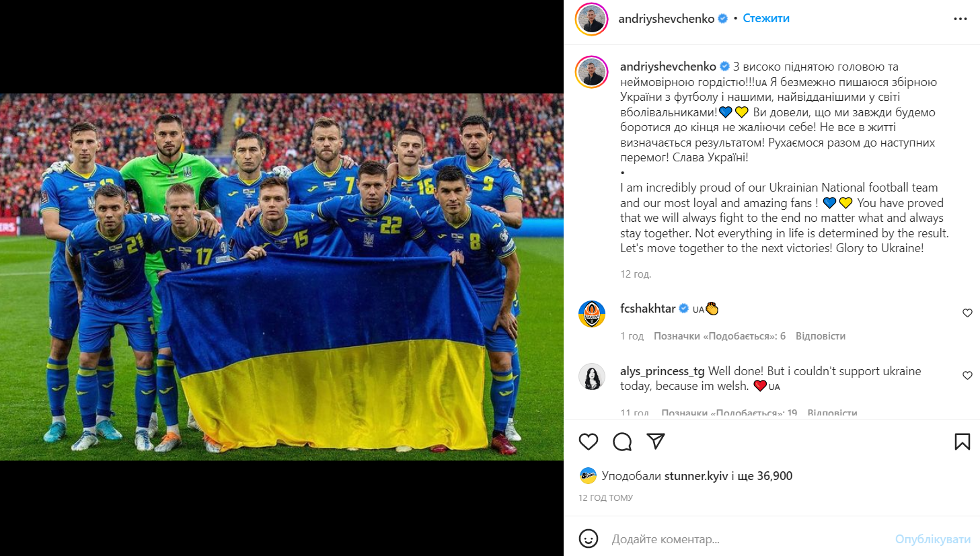The height and width of the screenshot is (556, 980).
Task: Click the Додайте коментар input field
Action: (x=747, y=539)
